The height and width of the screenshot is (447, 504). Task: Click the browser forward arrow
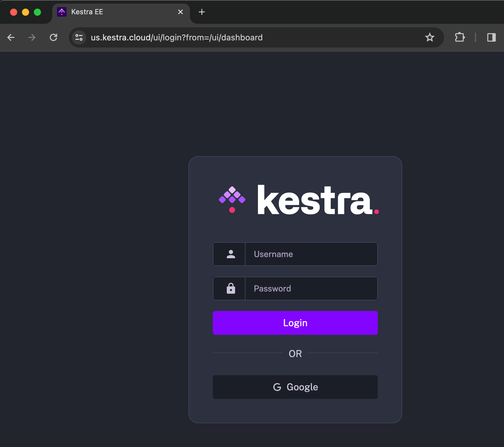32,37
